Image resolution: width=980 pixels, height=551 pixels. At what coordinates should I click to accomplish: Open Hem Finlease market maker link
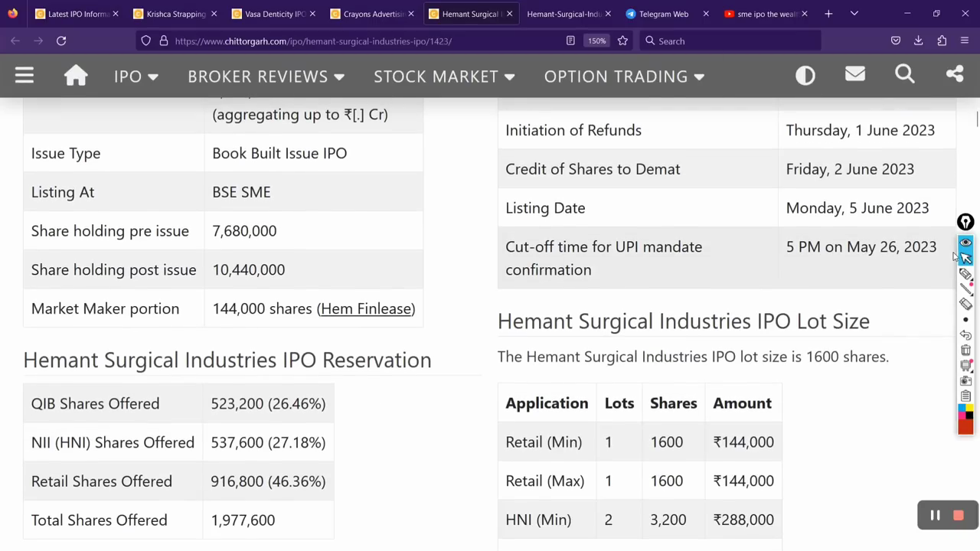click(x=366, y=308)
